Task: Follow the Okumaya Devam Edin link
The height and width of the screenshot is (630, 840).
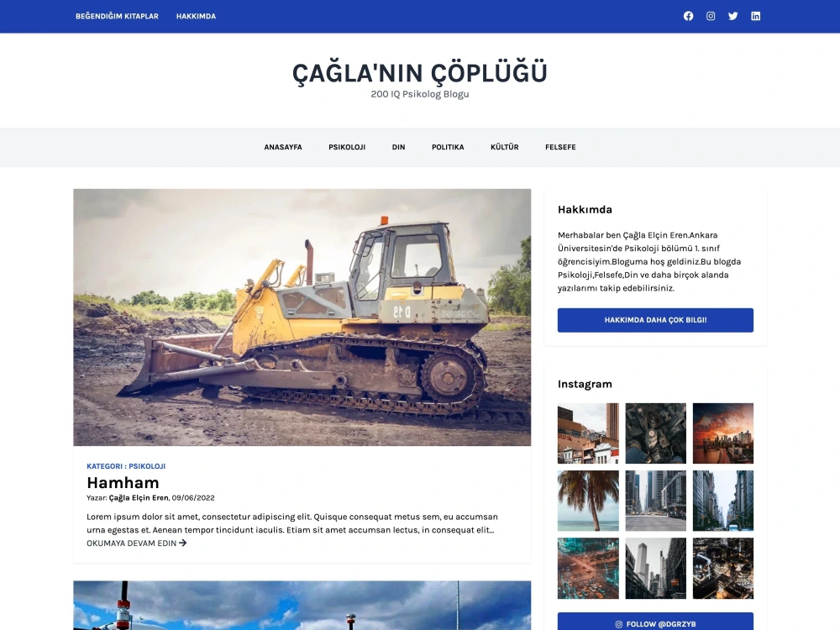Action: pos(137,543)
